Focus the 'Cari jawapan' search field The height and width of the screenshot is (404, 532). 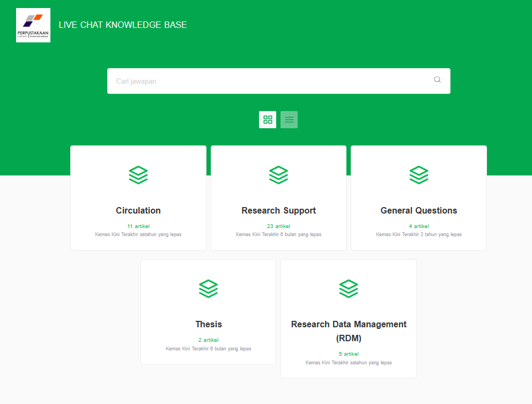tap(268, 81)
